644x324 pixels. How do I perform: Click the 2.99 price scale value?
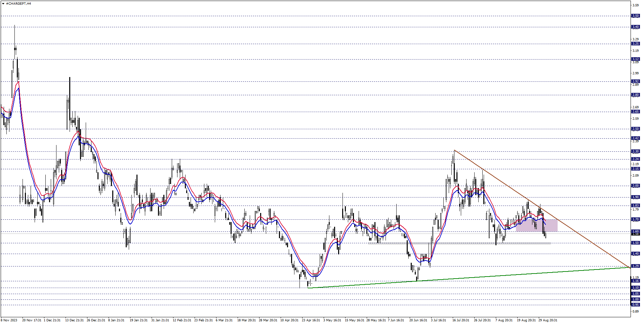click(x=635, y=73)
